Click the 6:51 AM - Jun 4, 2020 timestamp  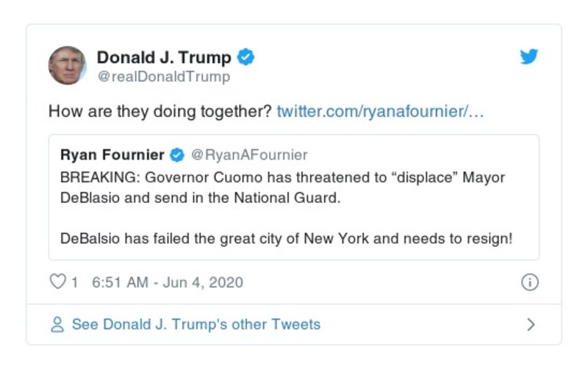(168, 282)
